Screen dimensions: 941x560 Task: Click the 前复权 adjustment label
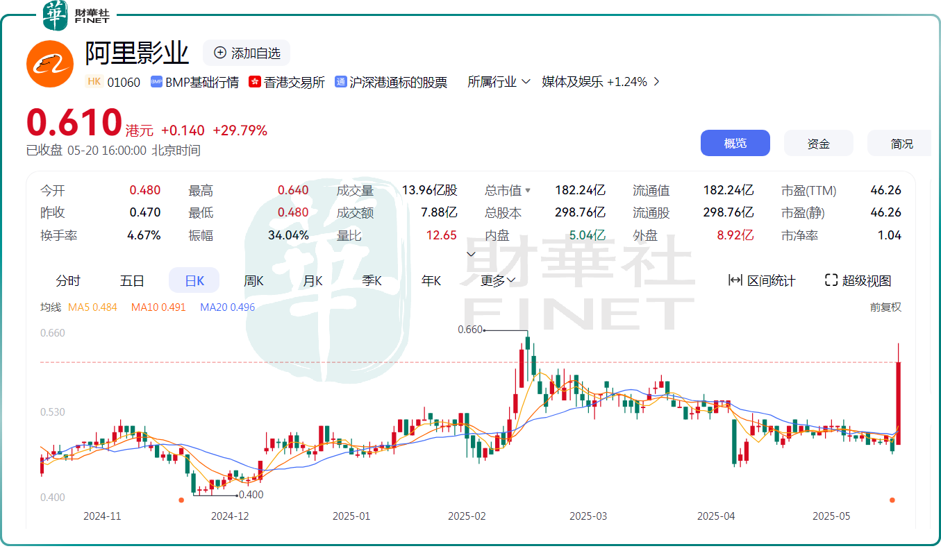coord(885,307)
